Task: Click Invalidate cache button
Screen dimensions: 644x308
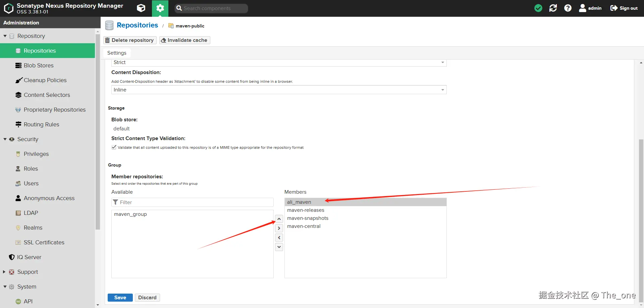Action: click(x=184, y=40)
